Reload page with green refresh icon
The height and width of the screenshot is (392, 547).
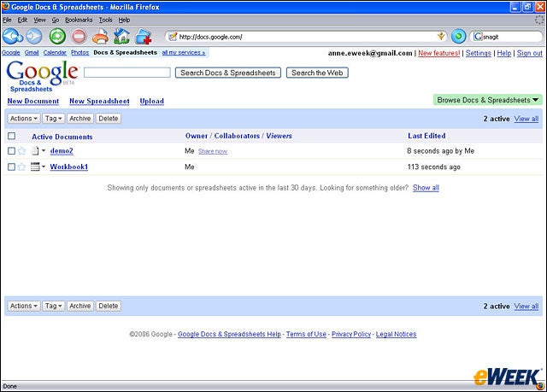click(x=57, y=36)
